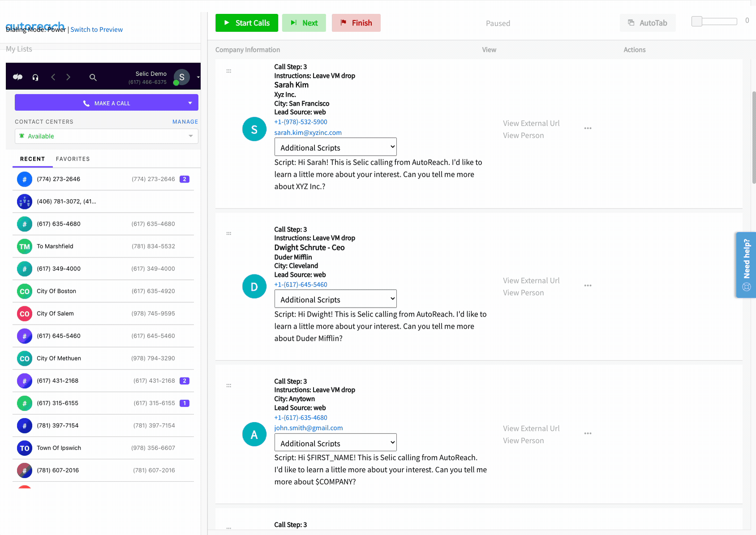Go back using the left chevron arrow

[x=53, y=77]
